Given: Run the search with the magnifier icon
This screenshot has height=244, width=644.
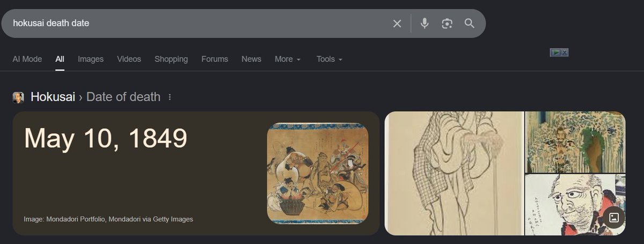Looking at the screenshot, I should pos(470,24).
